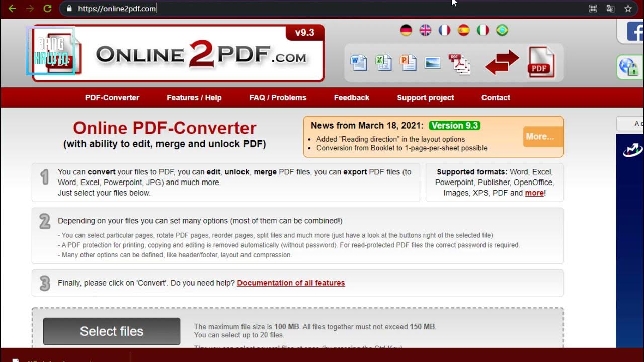
Task: Click the Select files button
Action: point(112,331)
